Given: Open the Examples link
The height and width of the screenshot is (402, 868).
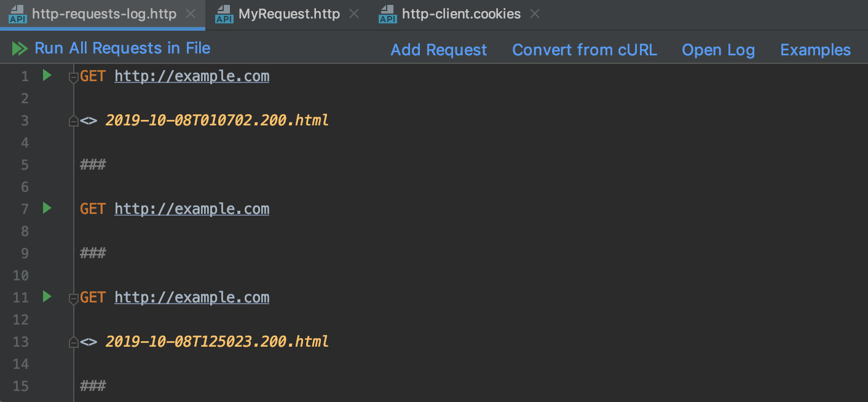Looking at the screenshot, I should click(x=816, y=50).
